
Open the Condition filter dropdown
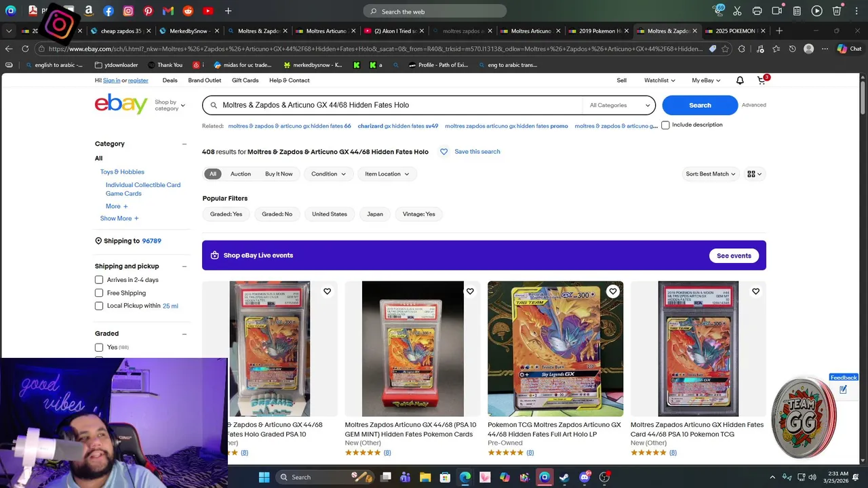point(328,174)
